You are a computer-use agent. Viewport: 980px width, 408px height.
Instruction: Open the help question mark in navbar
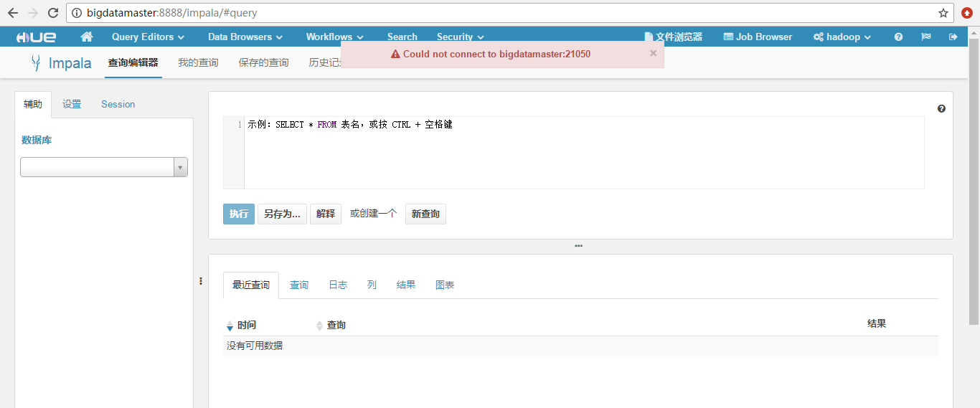tap(898, 37)
